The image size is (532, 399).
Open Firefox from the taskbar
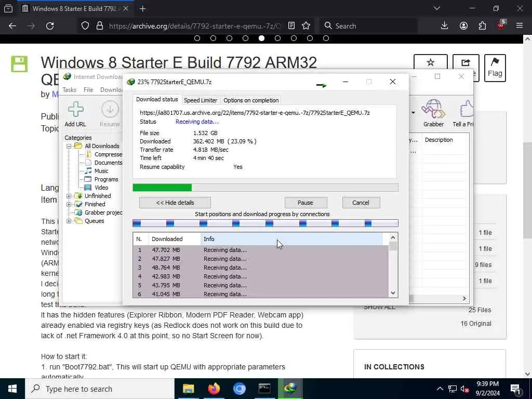214,389
